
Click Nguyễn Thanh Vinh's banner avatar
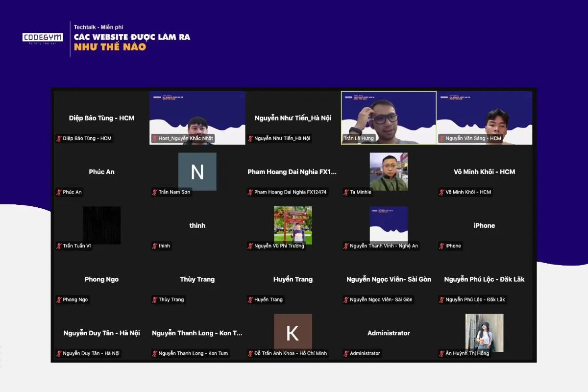tap(389, 224)
